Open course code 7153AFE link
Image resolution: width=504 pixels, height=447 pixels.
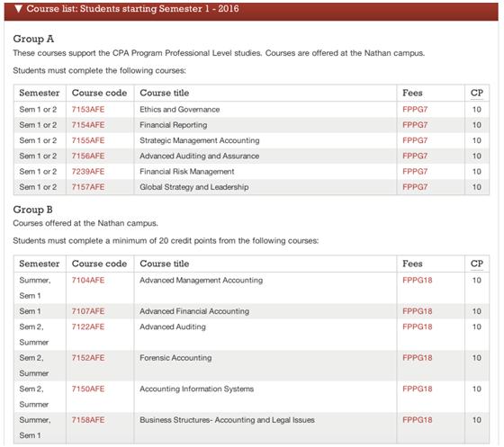[x=88, y=110]
